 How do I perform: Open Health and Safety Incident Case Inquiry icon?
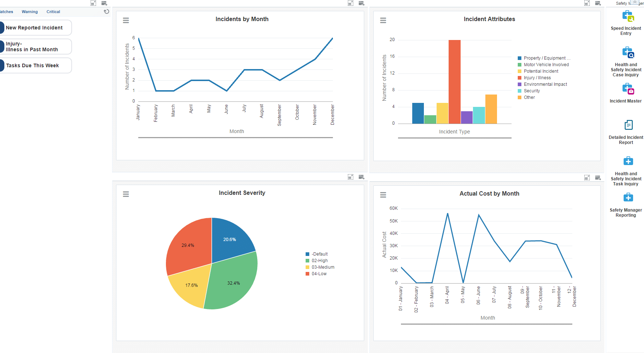tap(628, 52)
